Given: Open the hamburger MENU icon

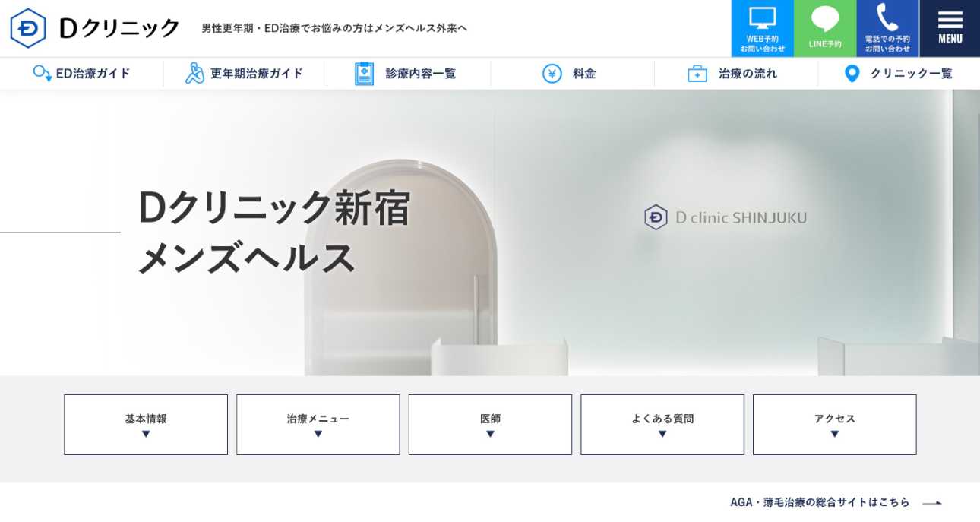Looking at the screenshot, I should pos(950,20).
